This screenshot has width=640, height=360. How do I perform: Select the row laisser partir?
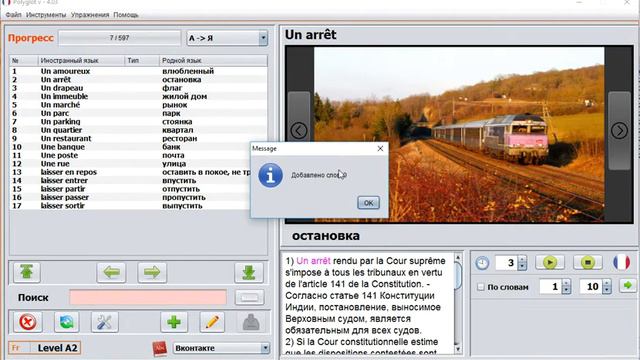pyautogui.click(x=130, y=189)
